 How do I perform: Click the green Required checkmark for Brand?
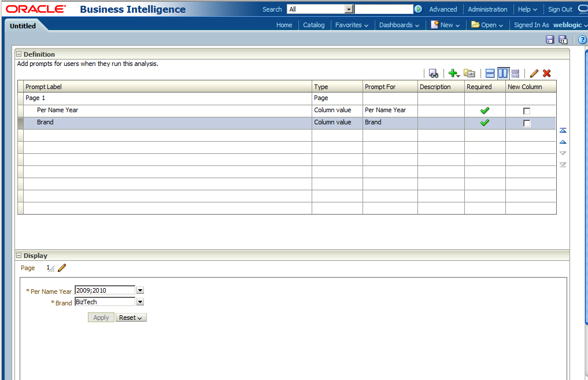pos(485,122)
